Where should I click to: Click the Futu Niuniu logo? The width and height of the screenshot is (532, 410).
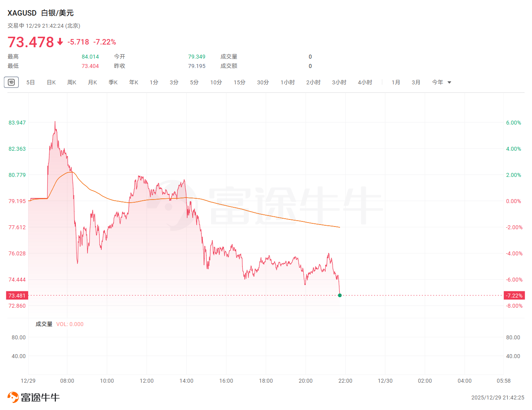tap(34, 398)
